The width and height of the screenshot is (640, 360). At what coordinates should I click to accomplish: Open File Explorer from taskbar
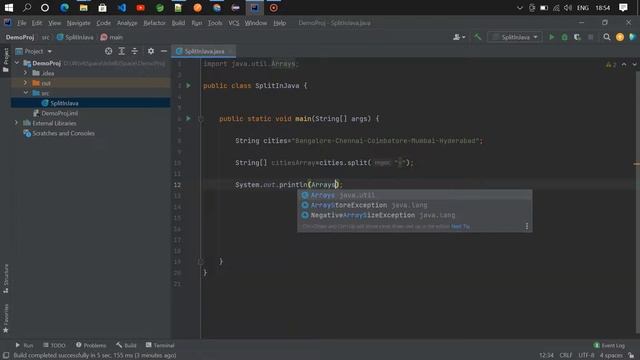click(x=84, y=7)
